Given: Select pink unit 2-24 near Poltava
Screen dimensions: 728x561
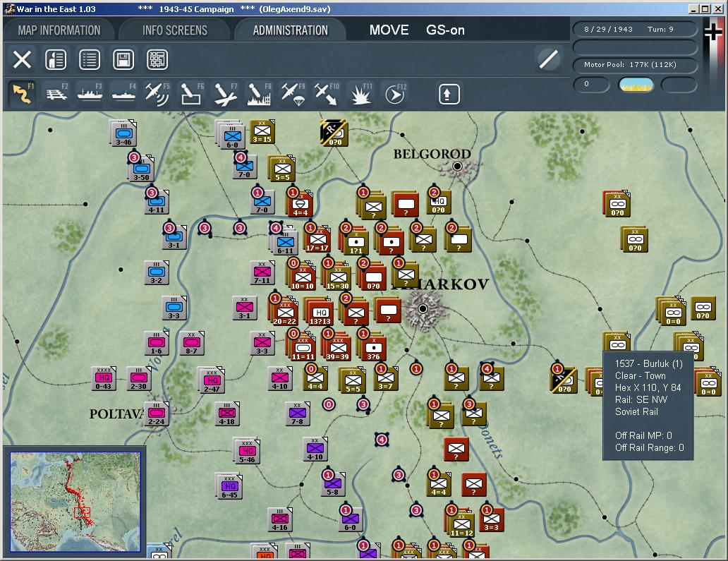Looking at the screenshot, I should (157, 414).
